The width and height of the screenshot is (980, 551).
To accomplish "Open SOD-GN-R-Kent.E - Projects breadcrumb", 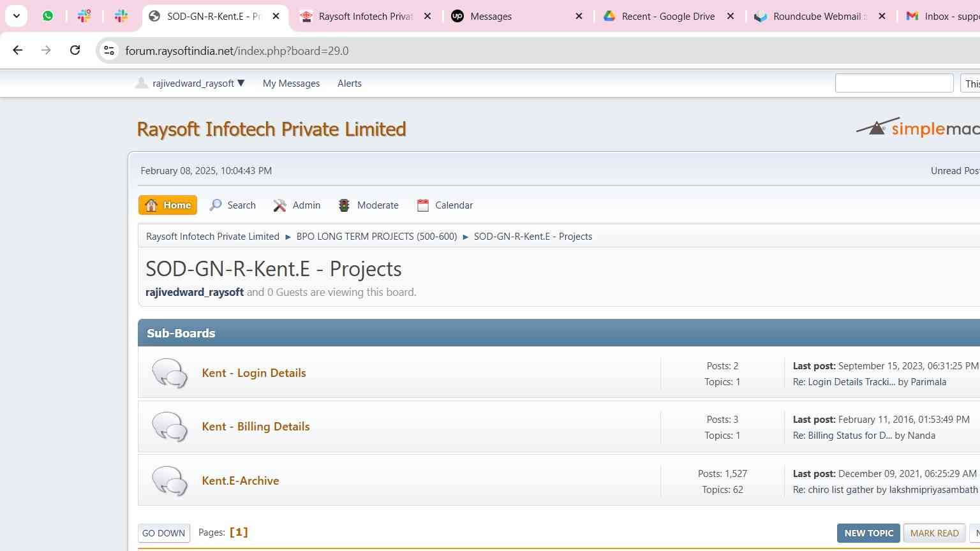I will click(x=533, y=237).
